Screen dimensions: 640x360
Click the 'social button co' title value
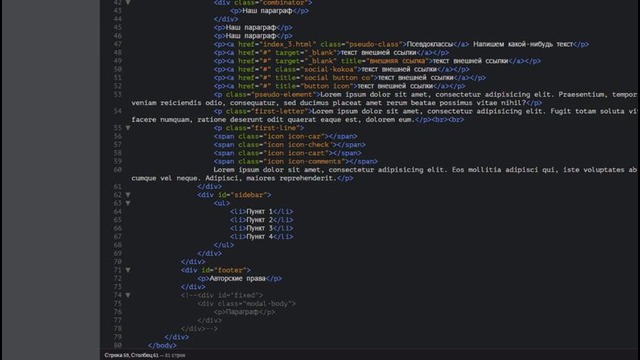337,78
